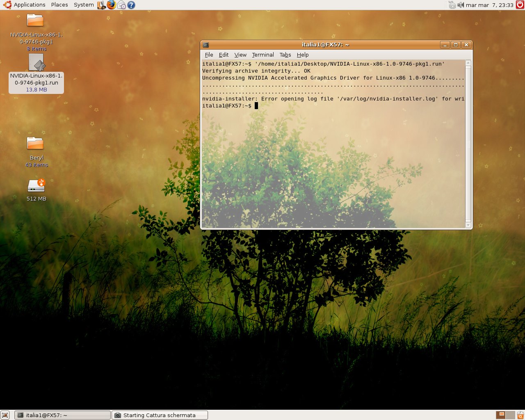Click the Starting Cattura schermata taskbar button
This screenshot has width=525, height=420.
point(160,415)
